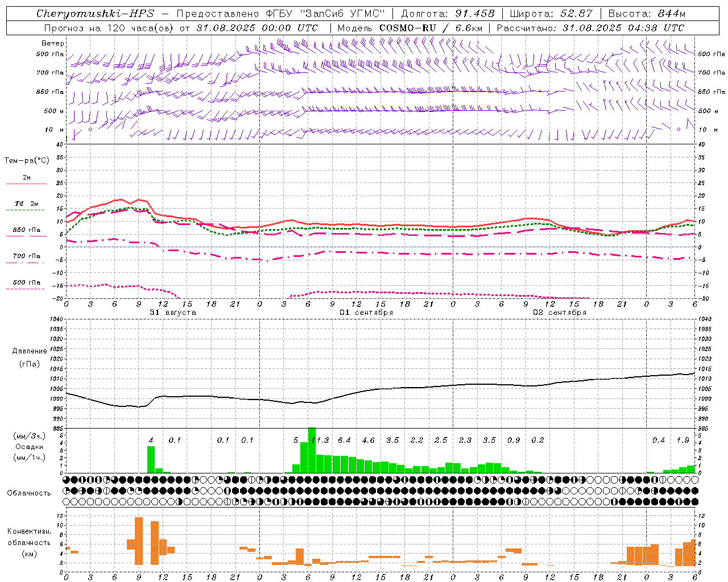The width and height of the screenshot is (728, 582).
Task: Click the '(км)' convective cloud unit label
Action: 30,554
